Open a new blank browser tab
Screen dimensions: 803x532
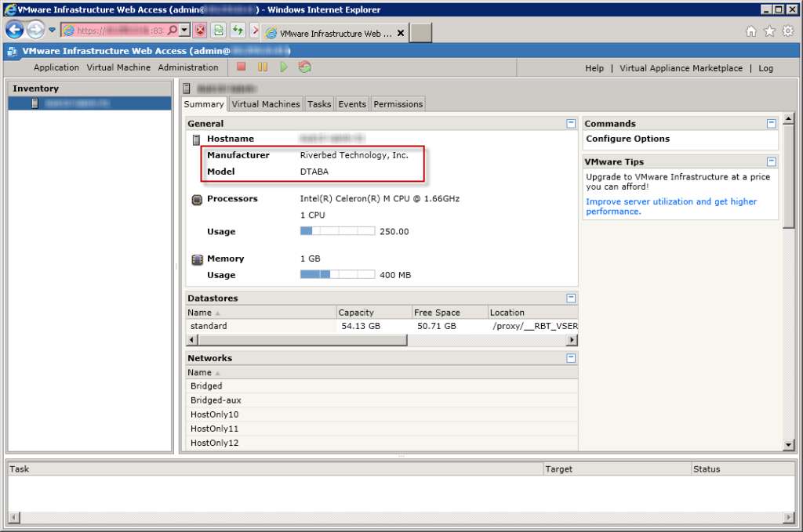[x=420, y=33]
